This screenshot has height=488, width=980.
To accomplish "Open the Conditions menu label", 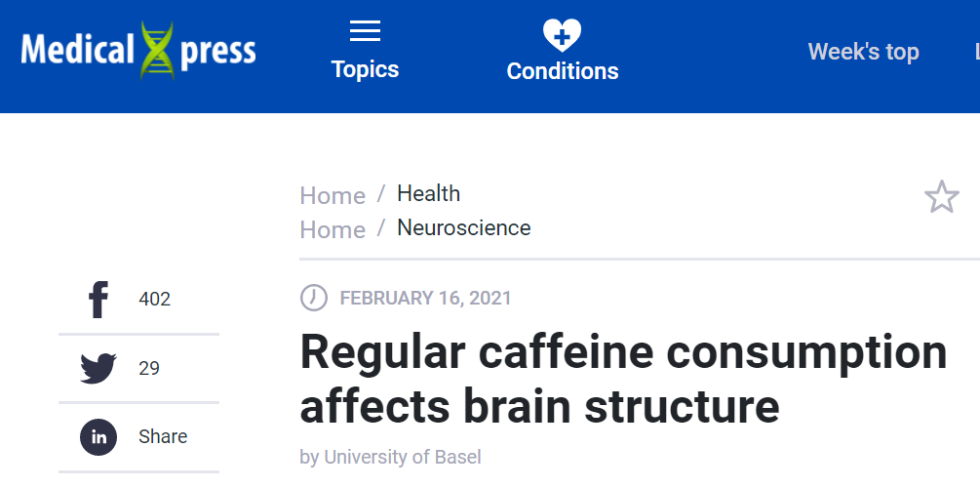I will (562, 71).
